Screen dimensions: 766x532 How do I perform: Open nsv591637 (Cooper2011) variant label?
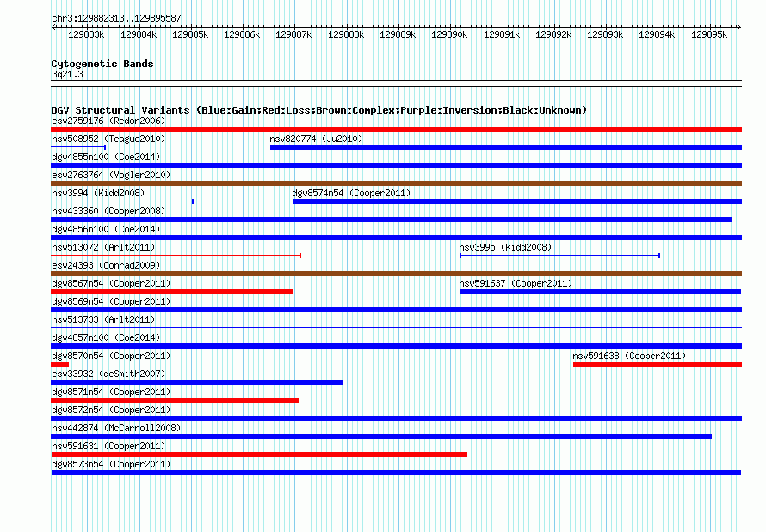coord(516,283)
